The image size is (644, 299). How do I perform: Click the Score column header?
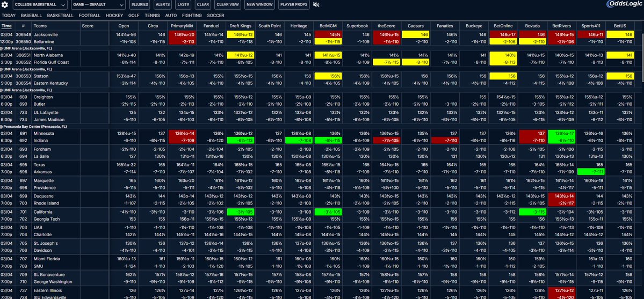(x=88, y=26)
